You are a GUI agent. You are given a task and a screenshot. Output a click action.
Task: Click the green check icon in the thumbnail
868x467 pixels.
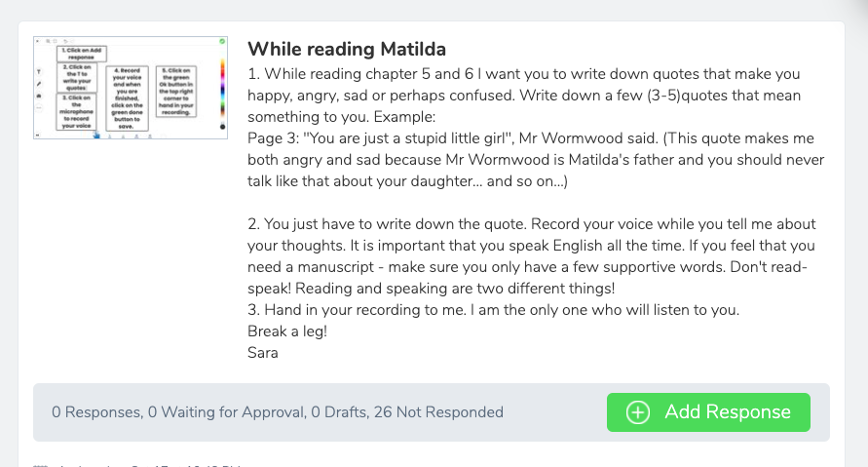[222, 42]
